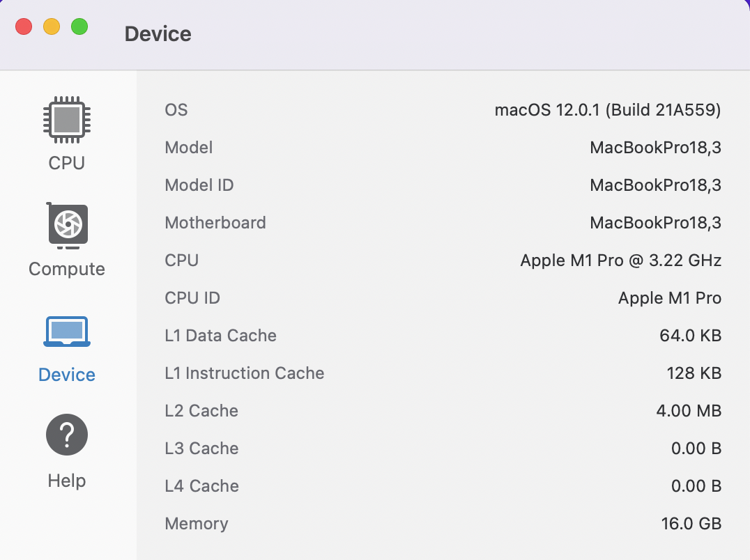Screen dimensions: 750x560
Task: Click the blue Device sidebar label
Action: pos(67,375)
